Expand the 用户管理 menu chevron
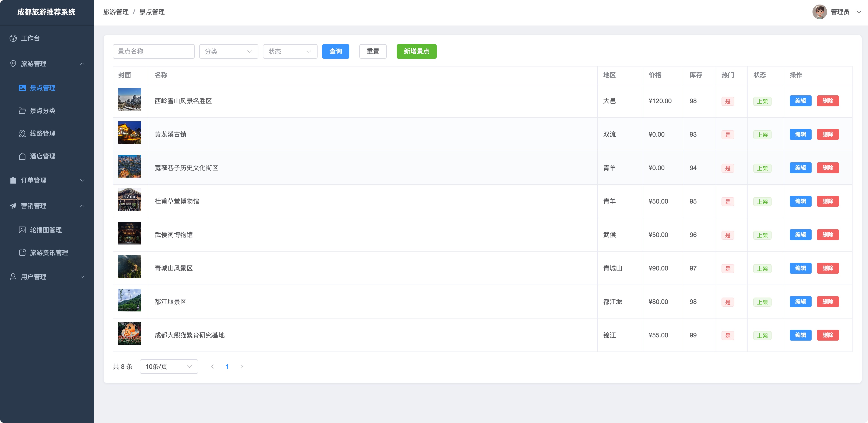Screen dimensions: 868x423 coord(82,277)
